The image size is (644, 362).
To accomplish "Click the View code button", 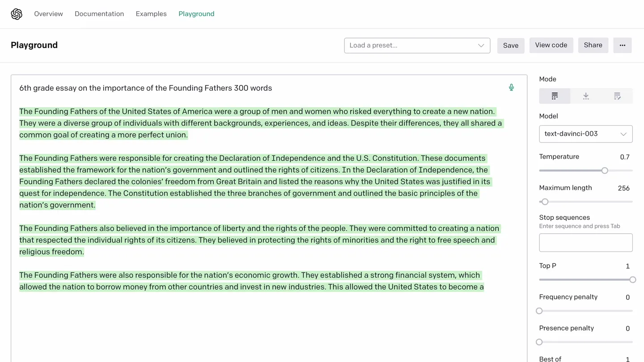I will click(x=551, y=45).
